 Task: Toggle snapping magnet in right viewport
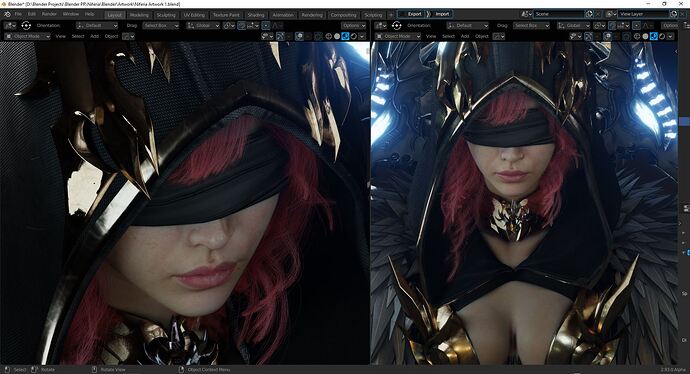612,26
